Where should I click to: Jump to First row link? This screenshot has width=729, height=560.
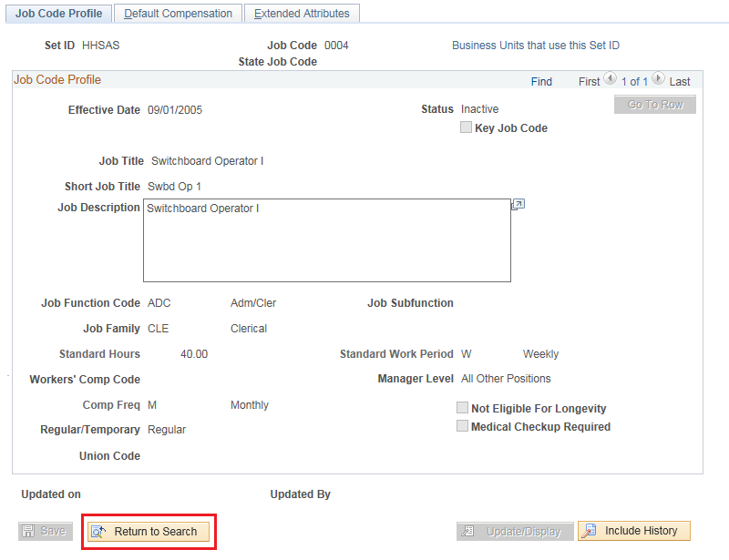(x=589, y=82)
